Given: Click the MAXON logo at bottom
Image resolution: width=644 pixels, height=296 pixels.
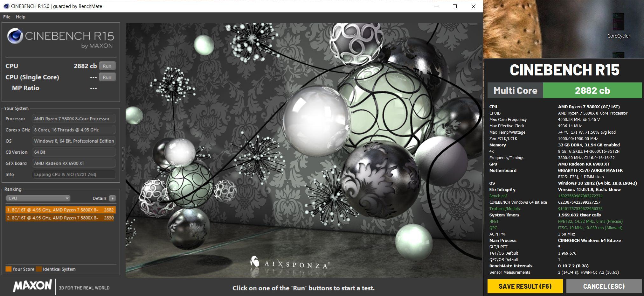Looking at the screenshot, I should (x=32, y=285).
